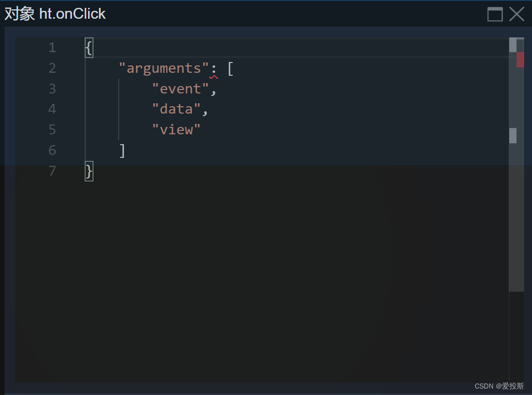Close the ht.onClick object dialog
Screen dimensions: 532x395
(517, 14)
